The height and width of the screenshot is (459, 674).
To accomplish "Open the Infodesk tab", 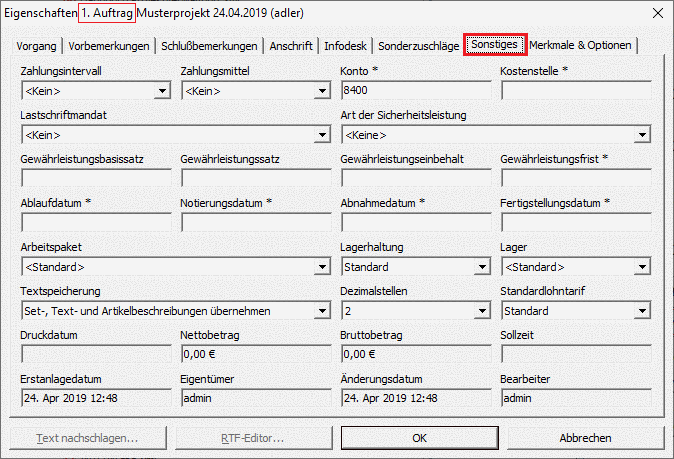I will coord(346,46).
